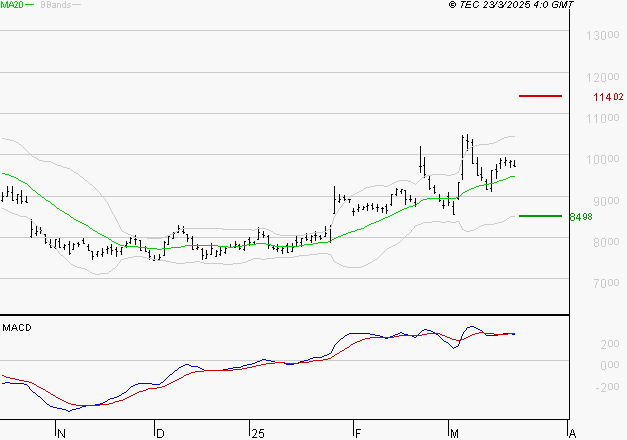
Task: Click the MACD 200 axis label
Action: pyautogui.click(x=610, y=344)
